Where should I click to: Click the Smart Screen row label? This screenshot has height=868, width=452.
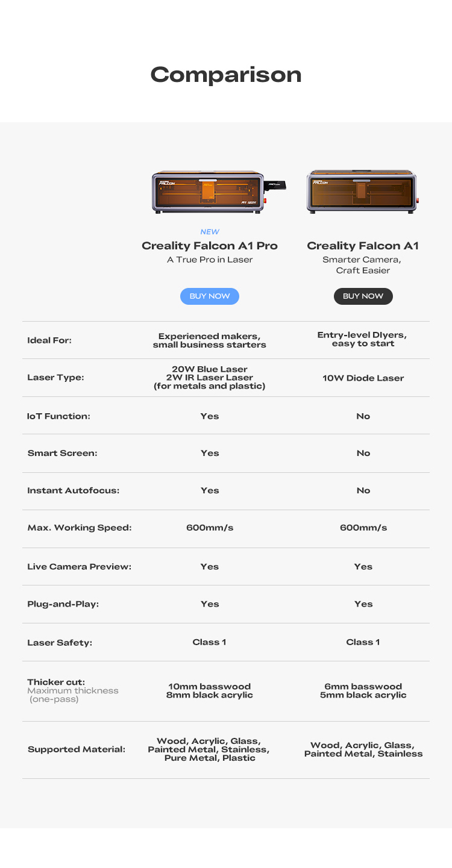(x=62, y=453)
